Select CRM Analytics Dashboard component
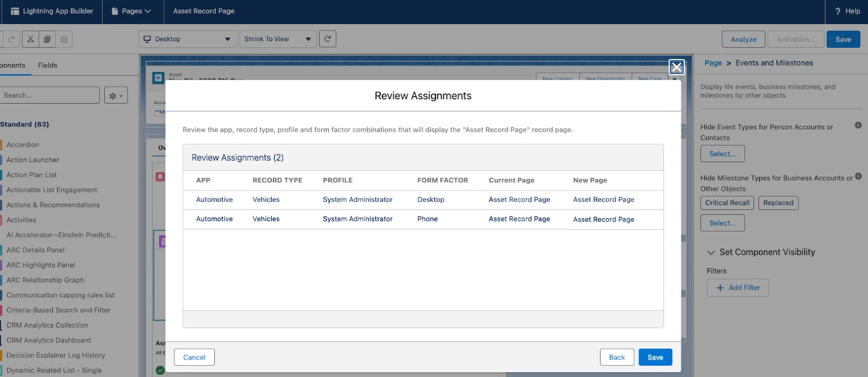868x377 pixels. pyautogui.click(x=48, y=341)
